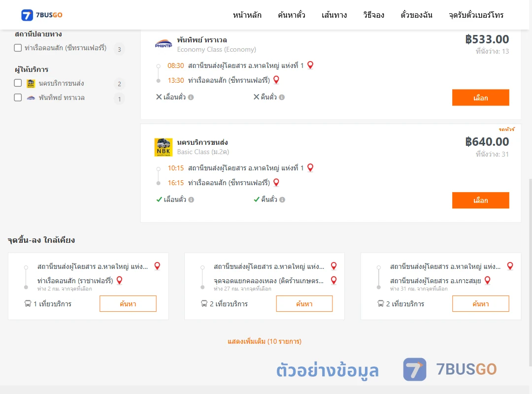
Task: Search route to ท่าเรือดอนสัก (ราชาเฟอร์รี่)
Action: [x=128, y=304]
